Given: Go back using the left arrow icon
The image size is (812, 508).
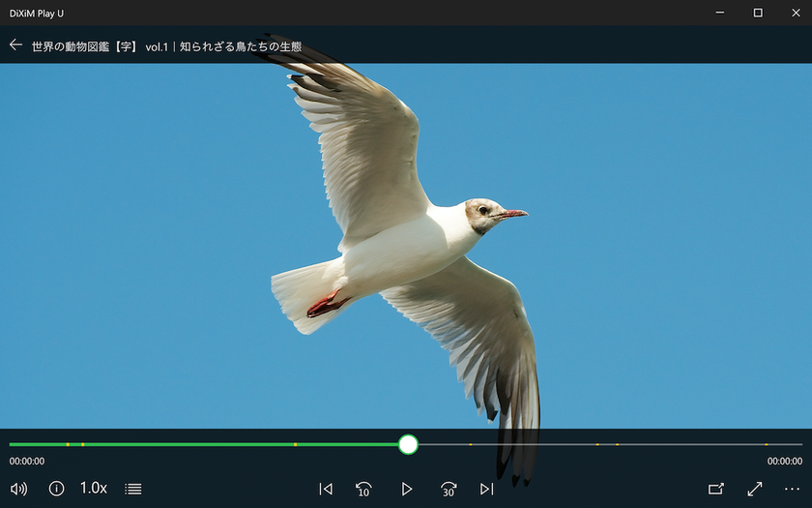Looking at the screenshot, I should point(16,45).
